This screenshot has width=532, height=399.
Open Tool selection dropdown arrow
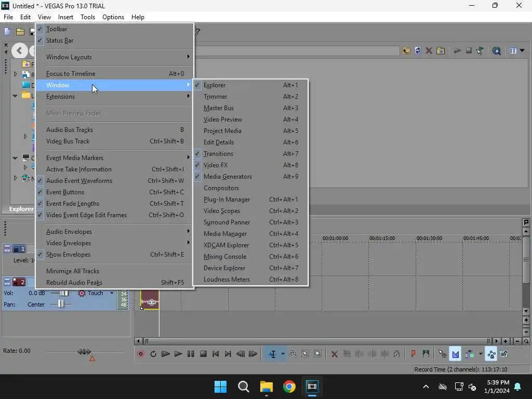282,354
